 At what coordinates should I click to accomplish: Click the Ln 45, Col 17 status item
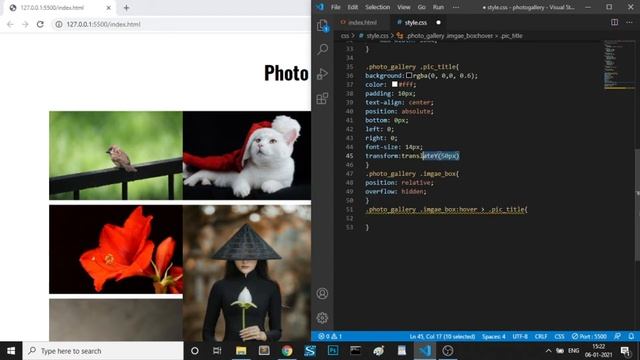pyautogui.click(x=442, y=336)
